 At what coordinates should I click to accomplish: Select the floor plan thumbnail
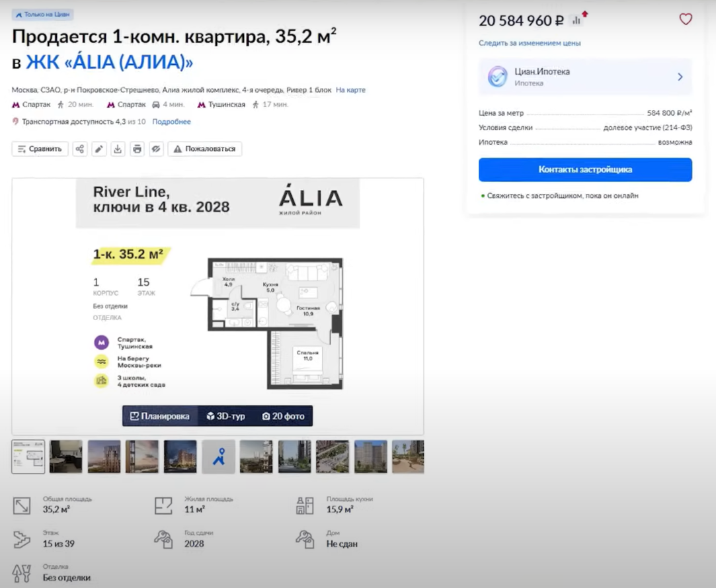28,456
